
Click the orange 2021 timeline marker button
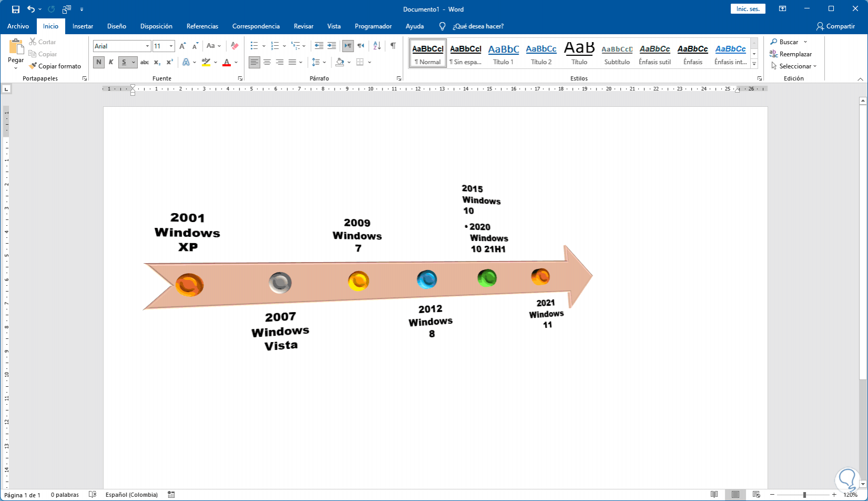pos(540,276)
